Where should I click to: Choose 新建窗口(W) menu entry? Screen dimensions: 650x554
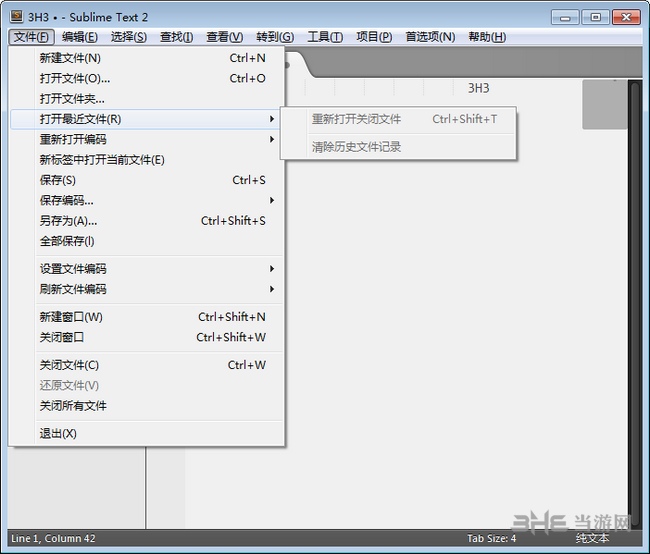pos(147,317)
